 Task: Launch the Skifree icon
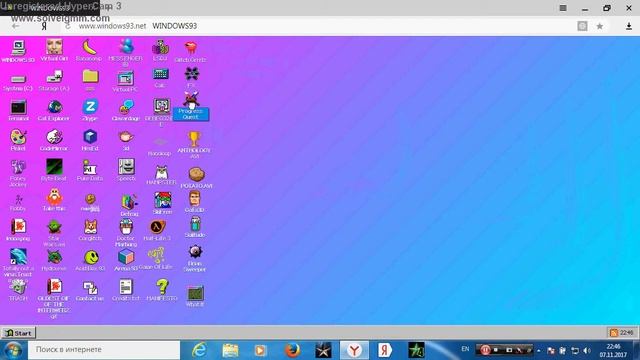pyautogui.click(x=162, y=200)
